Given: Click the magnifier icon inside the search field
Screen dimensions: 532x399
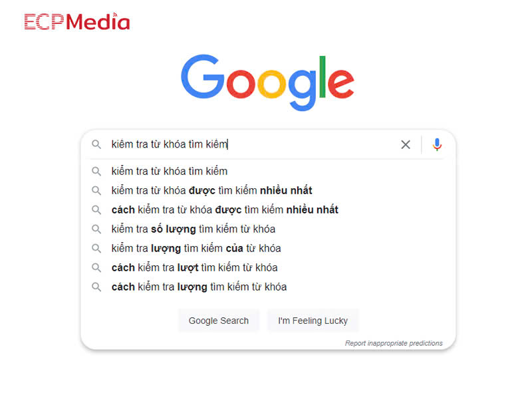Looking at the screenshot, I should click(x=96, y=144).
